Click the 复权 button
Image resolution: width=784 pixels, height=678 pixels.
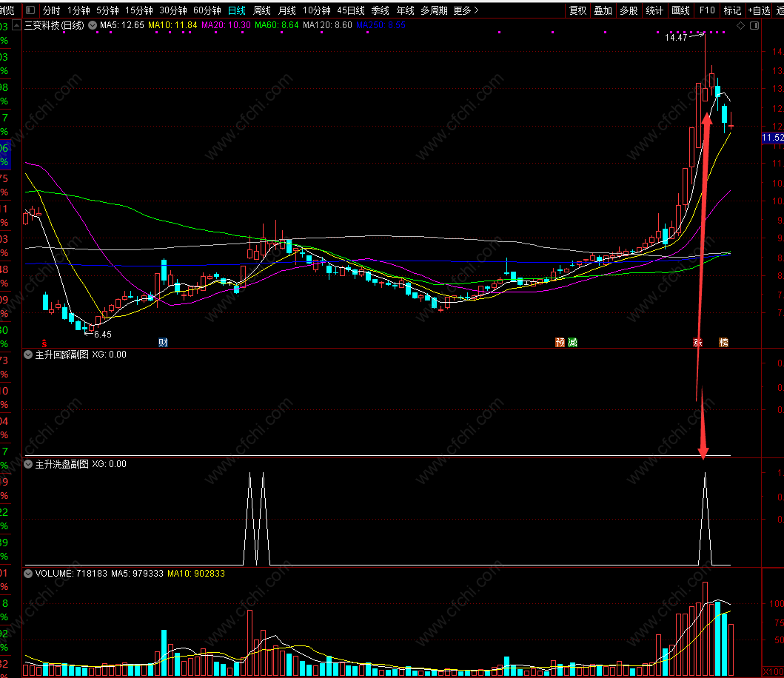[x=578, y=10]
